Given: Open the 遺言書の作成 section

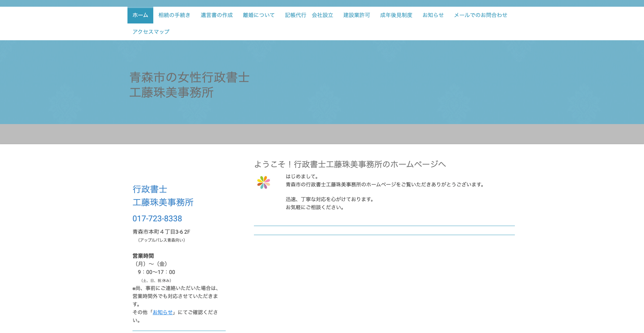Looking at the screenshot, I should coord(216,15).
